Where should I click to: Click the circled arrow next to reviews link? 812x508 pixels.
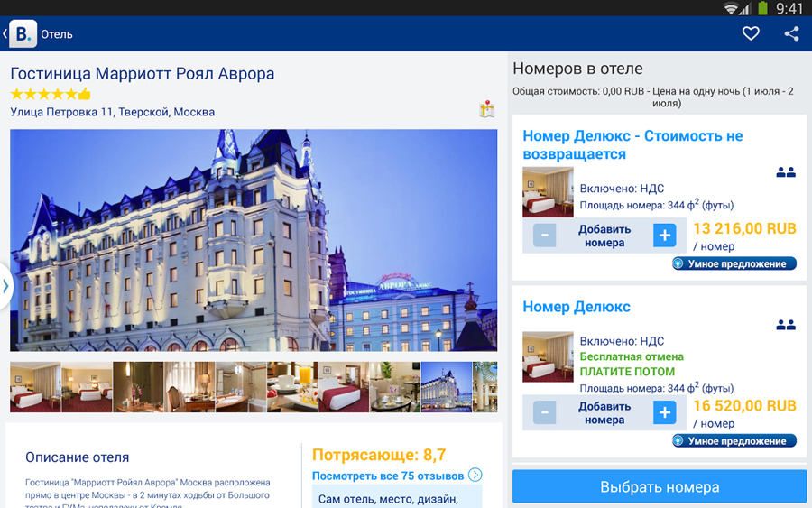[475, 475]
